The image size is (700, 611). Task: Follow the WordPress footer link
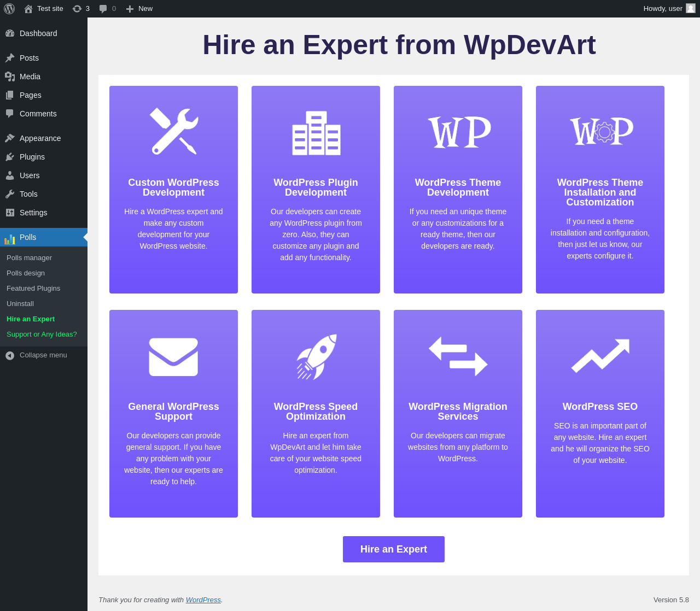[x=203, y=600]
